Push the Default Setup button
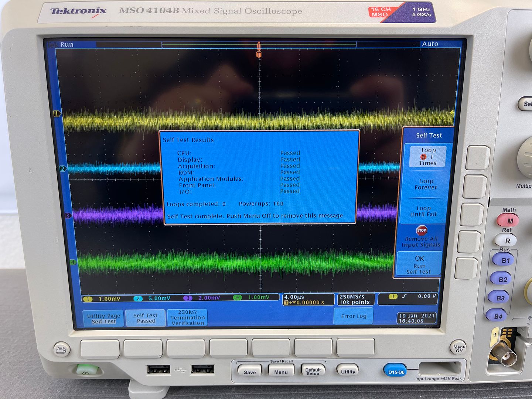The width and height of the screenshot is (532, 399). (x=313, y=371)
